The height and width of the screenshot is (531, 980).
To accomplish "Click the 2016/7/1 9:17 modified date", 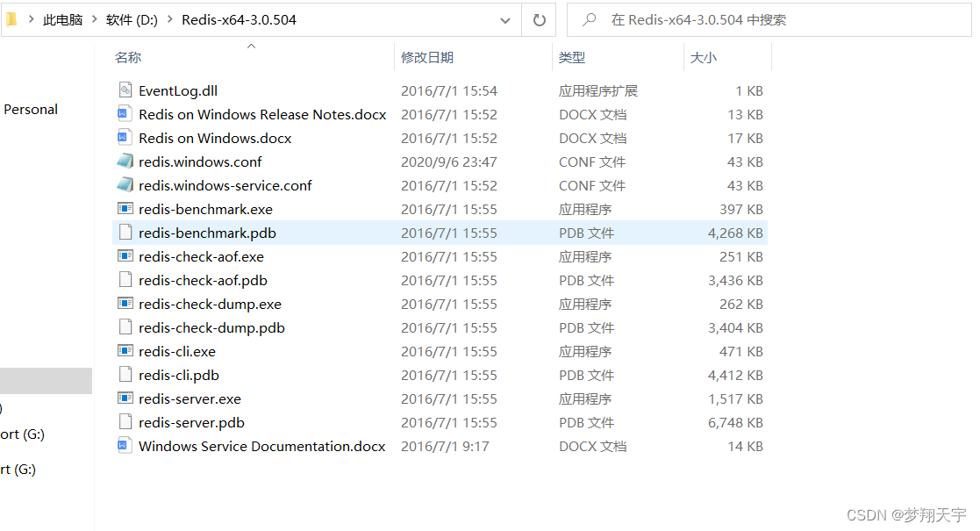I will point(445,447).
